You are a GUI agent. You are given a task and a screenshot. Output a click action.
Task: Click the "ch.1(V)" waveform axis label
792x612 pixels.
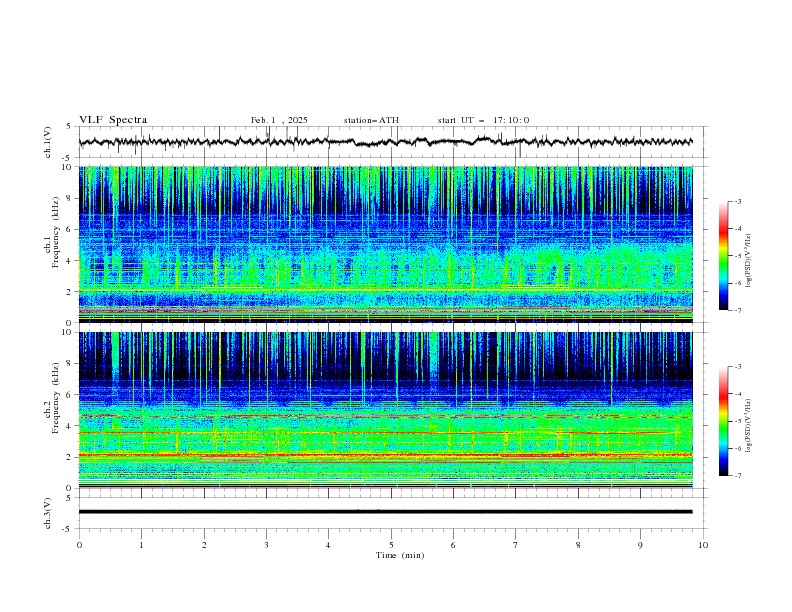tap(47, 142)
